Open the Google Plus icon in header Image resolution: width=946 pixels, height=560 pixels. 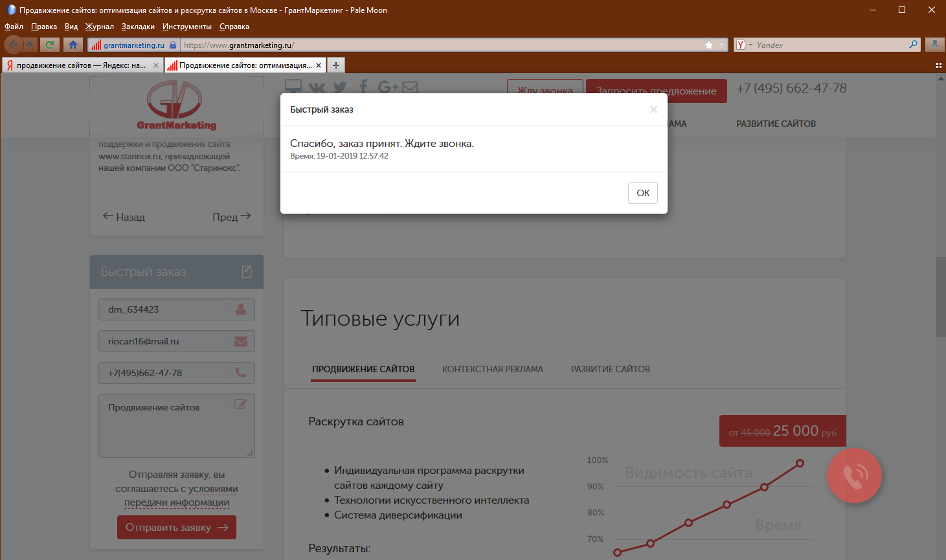point(388,87)
